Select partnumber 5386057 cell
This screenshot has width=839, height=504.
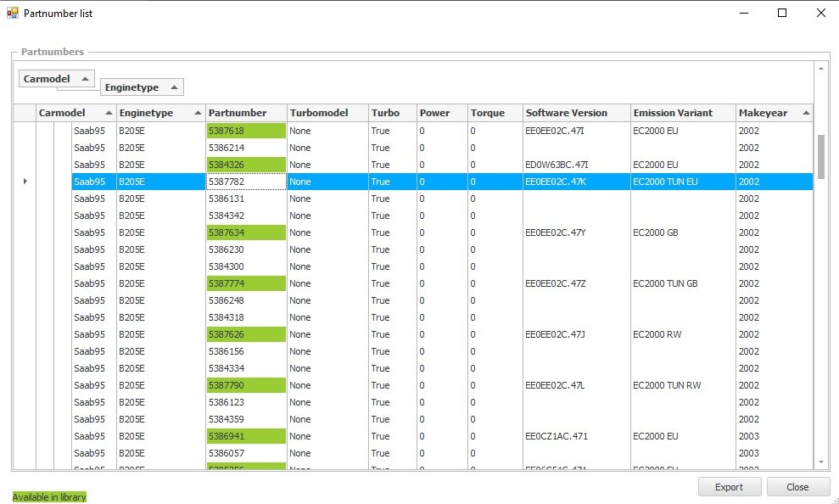point(246,453)
